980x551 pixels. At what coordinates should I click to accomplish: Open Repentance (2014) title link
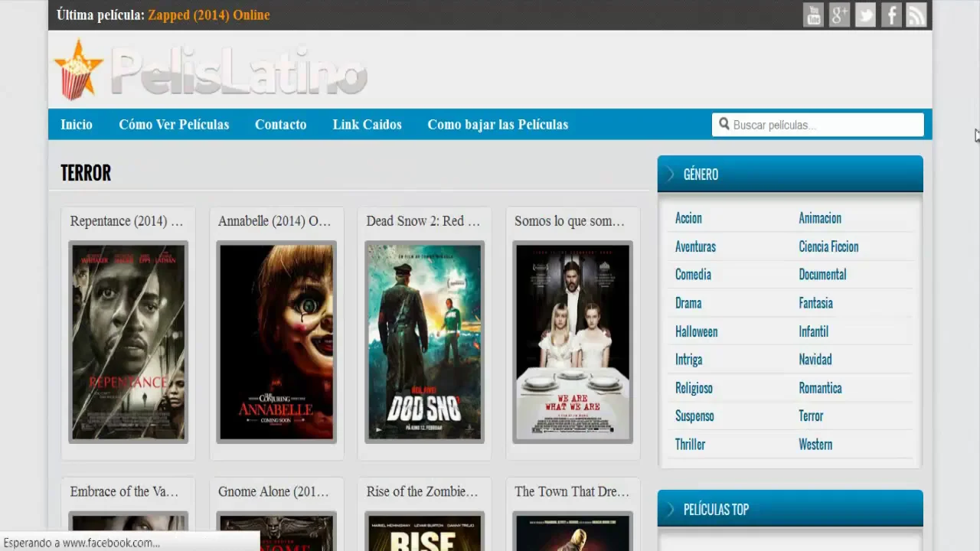click(x=126, y=220)
